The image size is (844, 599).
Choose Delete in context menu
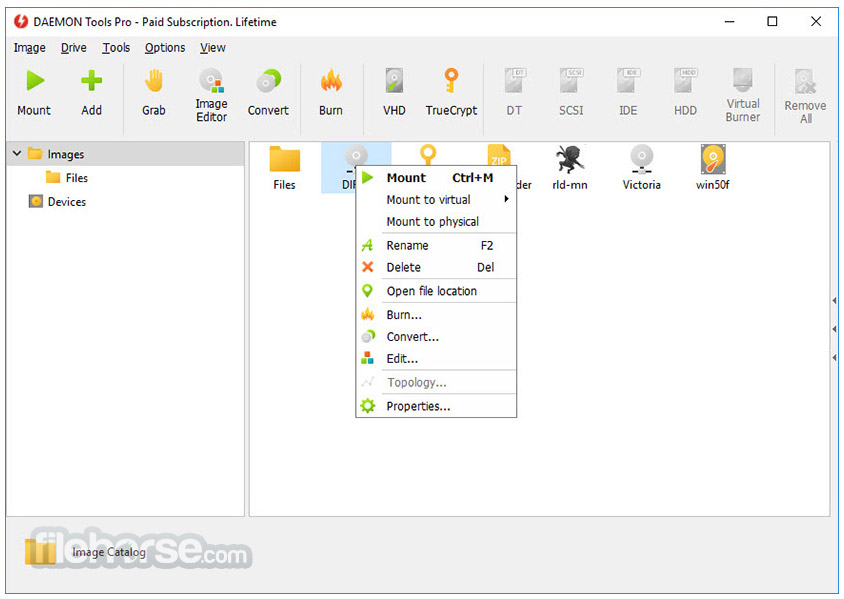click(436, 267)
